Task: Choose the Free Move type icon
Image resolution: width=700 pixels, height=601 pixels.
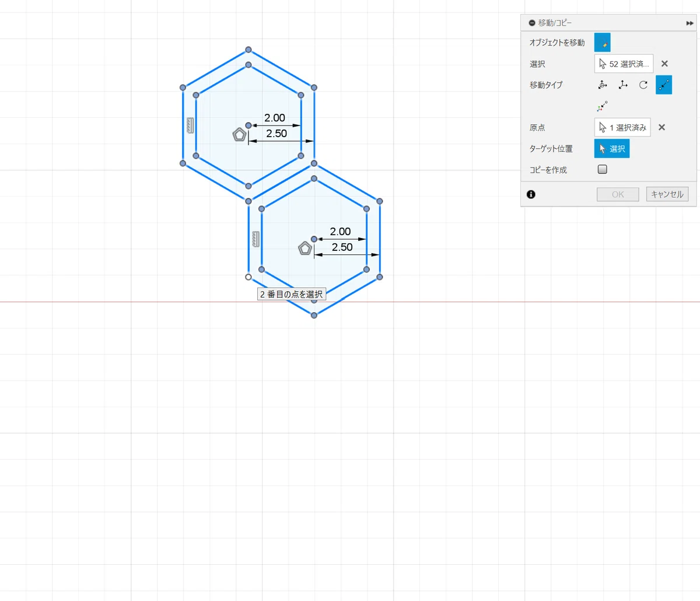Action: click(603, 85)
